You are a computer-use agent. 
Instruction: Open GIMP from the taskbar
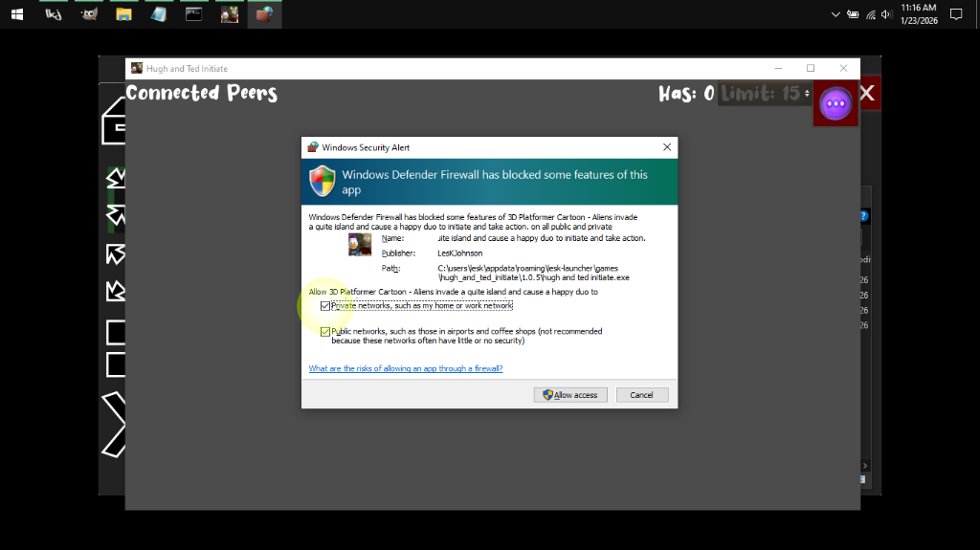point(88,14)
